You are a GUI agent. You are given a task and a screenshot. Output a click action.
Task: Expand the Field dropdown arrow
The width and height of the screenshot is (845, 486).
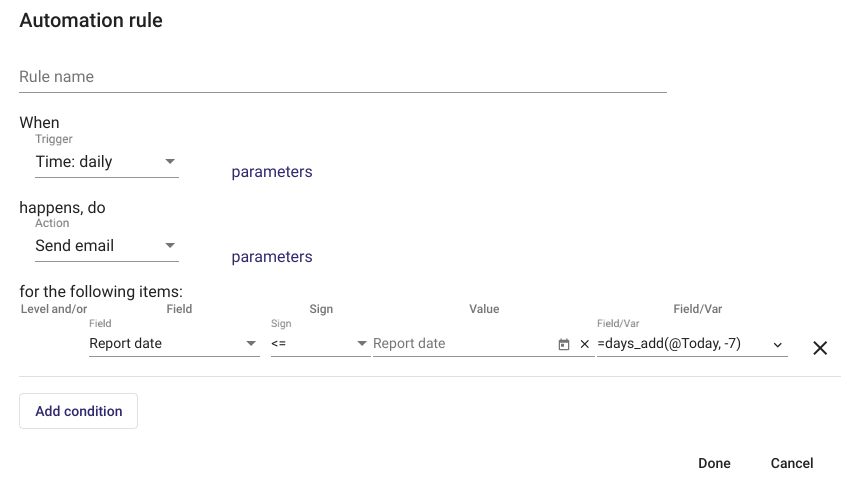251,343
